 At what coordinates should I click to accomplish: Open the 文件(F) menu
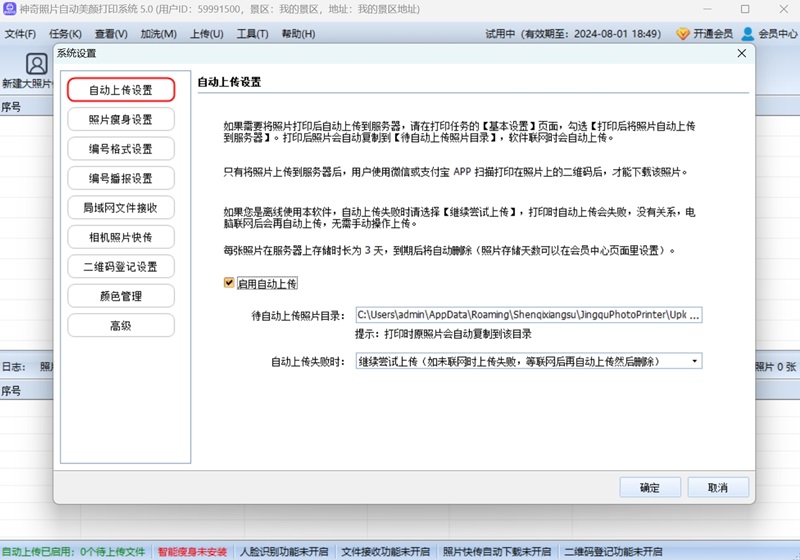[20, 33]
